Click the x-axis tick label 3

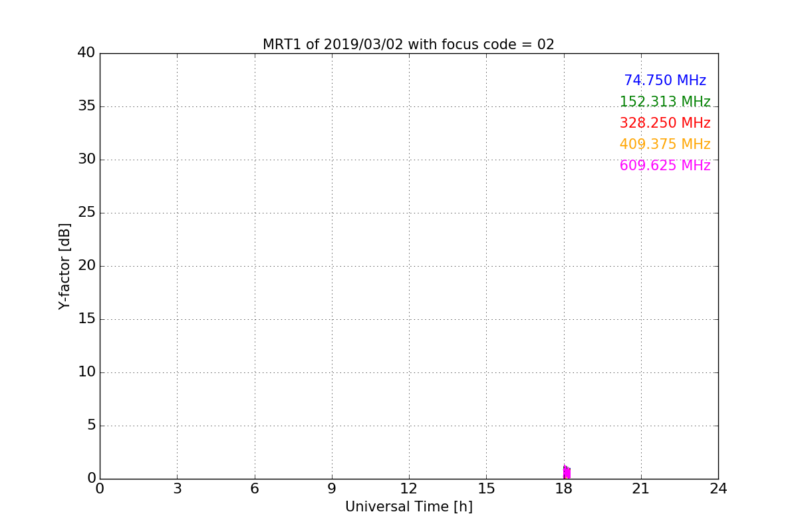point(177,489)
